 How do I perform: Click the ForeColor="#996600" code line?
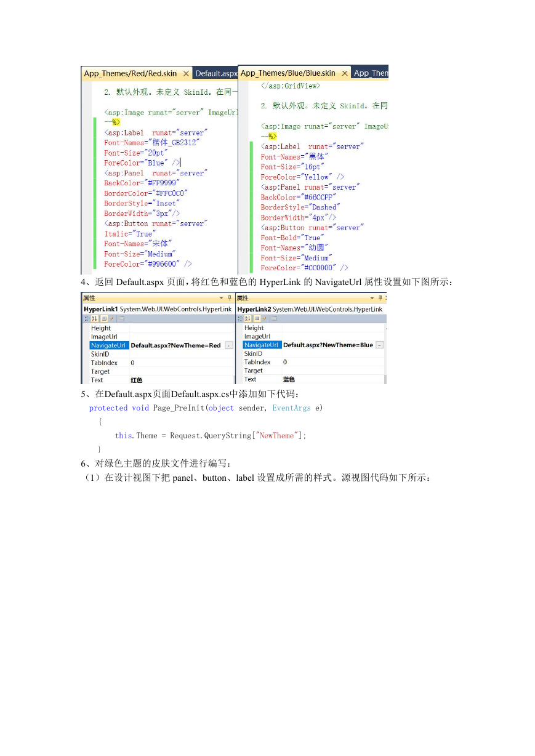[148, 263]
